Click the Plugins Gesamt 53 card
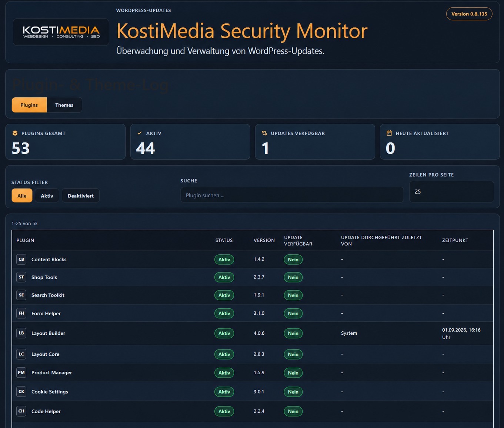Screen dimensions: 504x428 point(66,142)
